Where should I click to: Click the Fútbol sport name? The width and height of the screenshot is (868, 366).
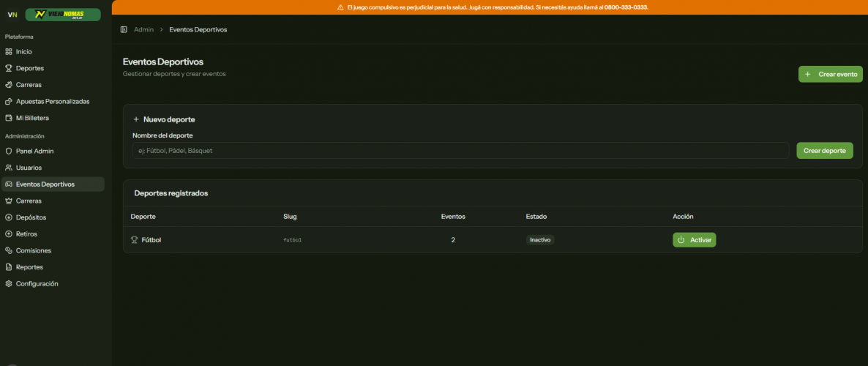point(151,240)
